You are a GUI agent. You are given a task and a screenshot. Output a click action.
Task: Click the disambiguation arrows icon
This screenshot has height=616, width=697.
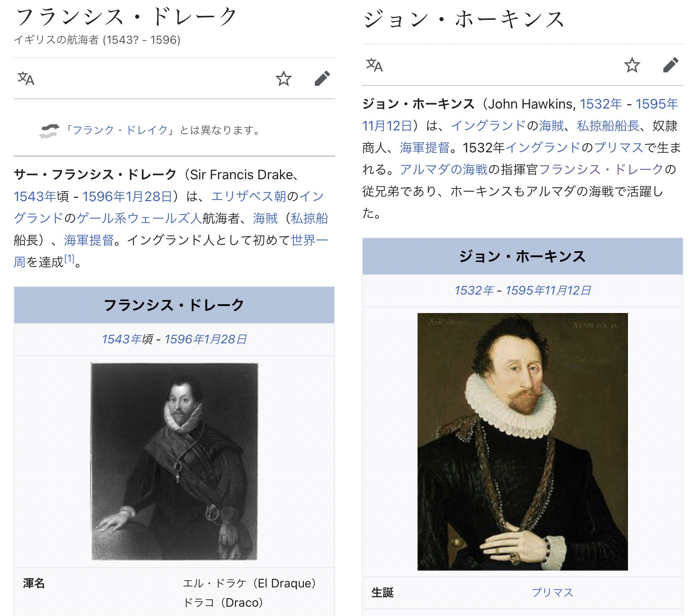(49, 130)
